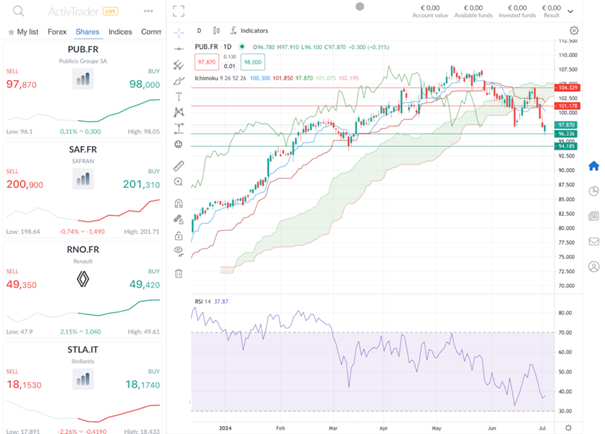605x434 pixels.
Task: Toggle hide all drawings eye icon
Action: click(x=178, y=250)
